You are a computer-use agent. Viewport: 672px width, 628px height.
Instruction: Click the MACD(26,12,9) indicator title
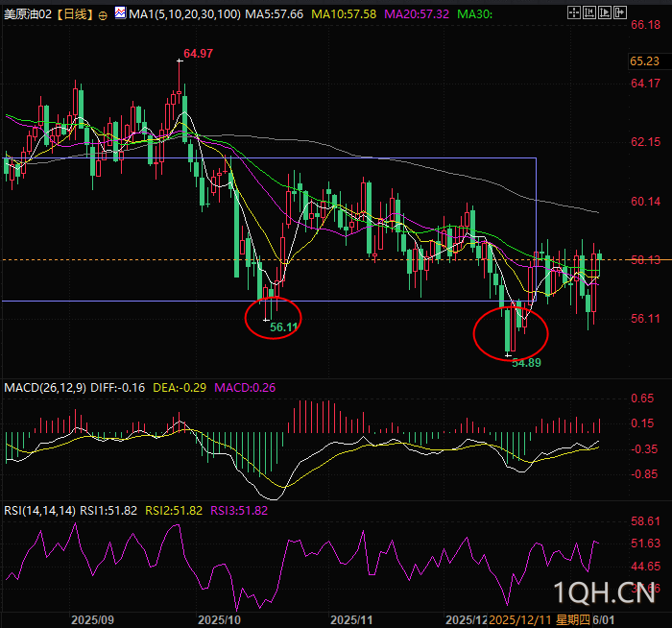point(45,388)
